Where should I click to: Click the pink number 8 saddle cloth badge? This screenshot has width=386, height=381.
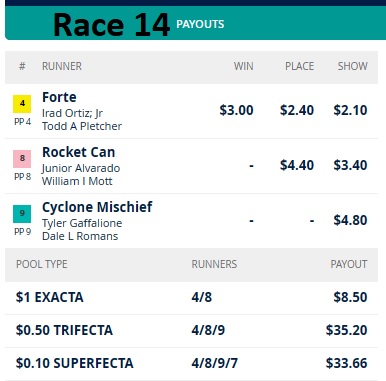[22, 159]
